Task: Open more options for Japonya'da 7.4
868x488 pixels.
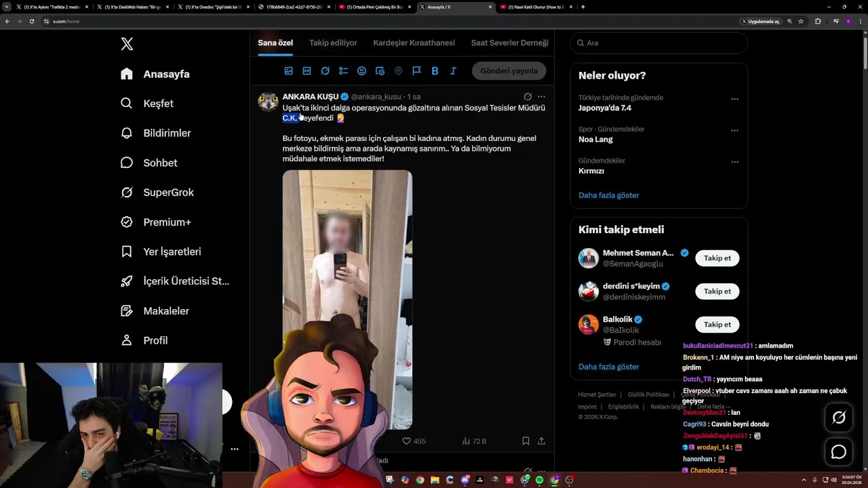Action: point(734,99)
